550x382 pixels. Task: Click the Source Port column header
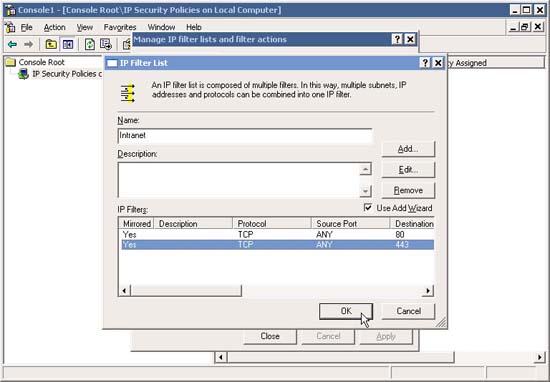click(350, 224)
